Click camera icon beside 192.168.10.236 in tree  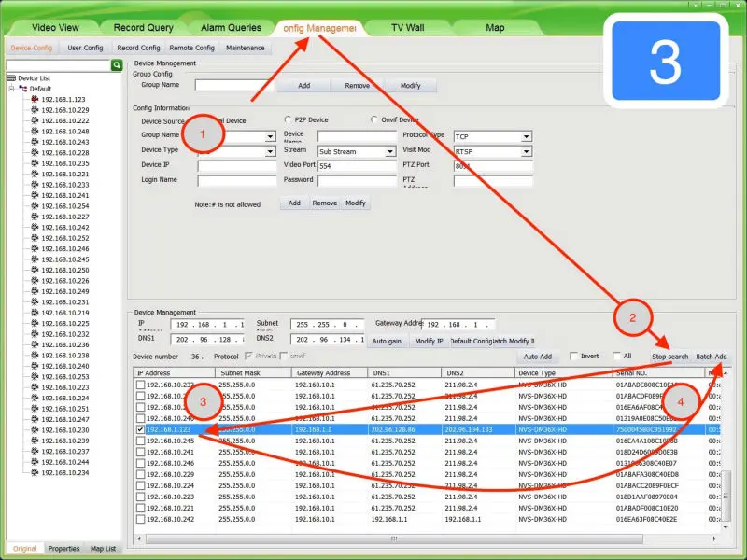pos(35,344)
